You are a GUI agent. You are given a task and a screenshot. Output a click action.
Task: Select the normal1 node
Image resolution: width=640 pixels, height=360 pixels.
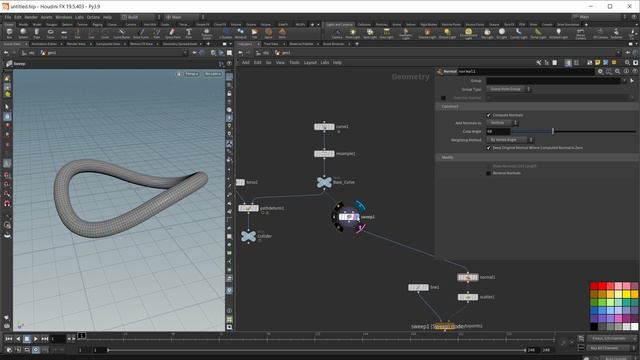[467, 277]
